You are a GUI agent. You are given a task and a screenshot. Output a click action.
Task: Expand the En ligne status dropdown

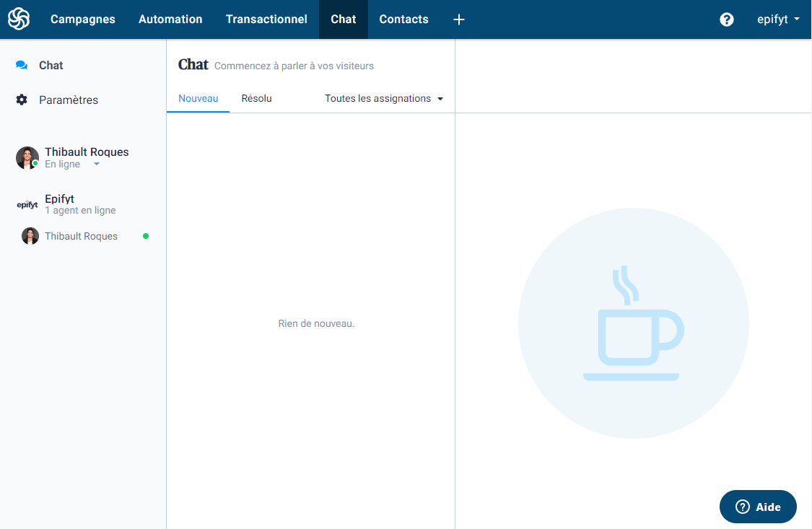click(x=96, y=164)
